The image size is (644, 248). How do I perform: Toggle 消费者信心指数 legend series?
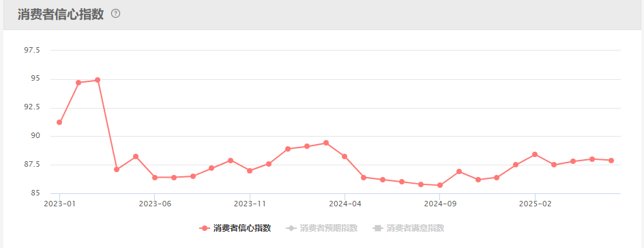click(235, 228)
